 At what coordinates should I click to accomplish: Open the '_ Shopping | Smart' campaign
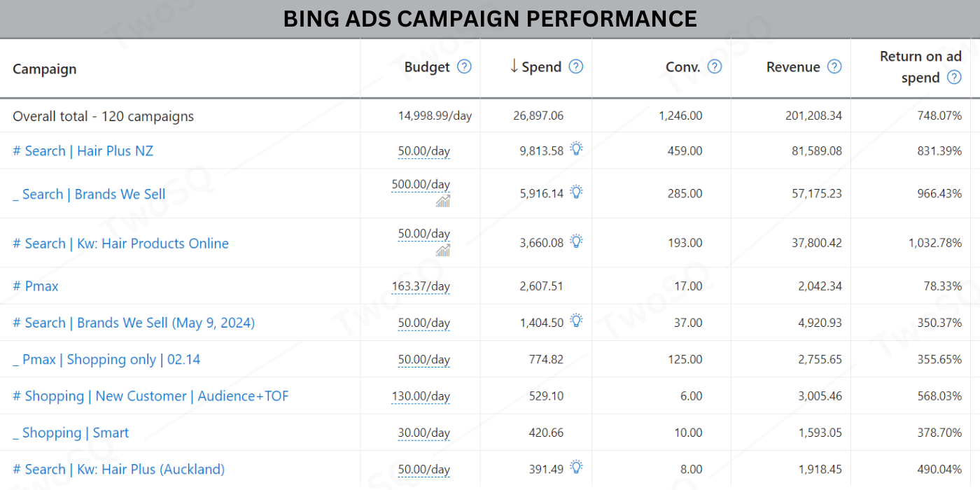[71, 433]
